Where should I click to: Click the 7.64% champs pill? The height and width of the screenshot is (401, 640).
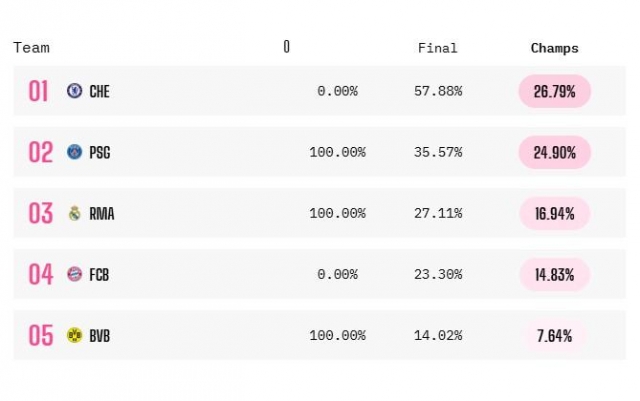click(x=555, y=336)
